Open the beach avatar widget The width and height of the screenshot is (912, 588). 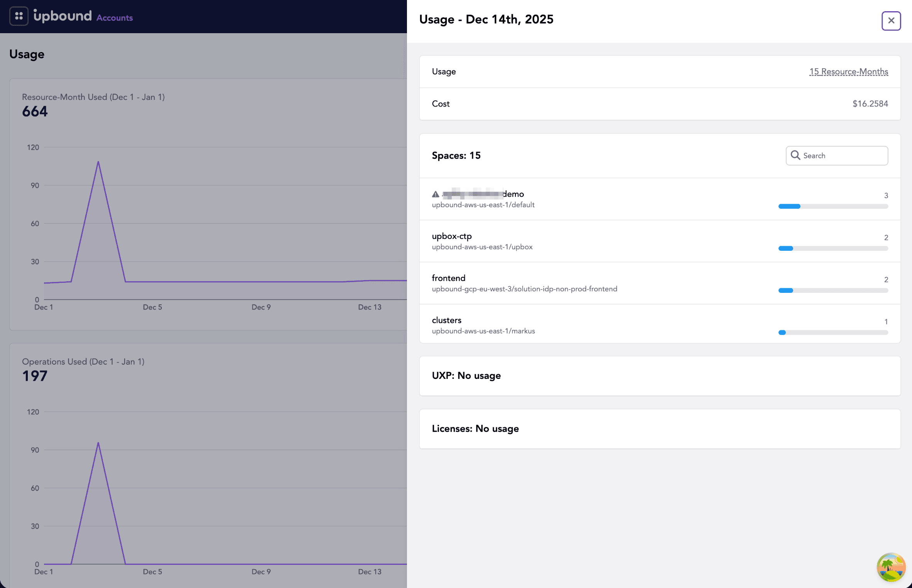(891, 567)
